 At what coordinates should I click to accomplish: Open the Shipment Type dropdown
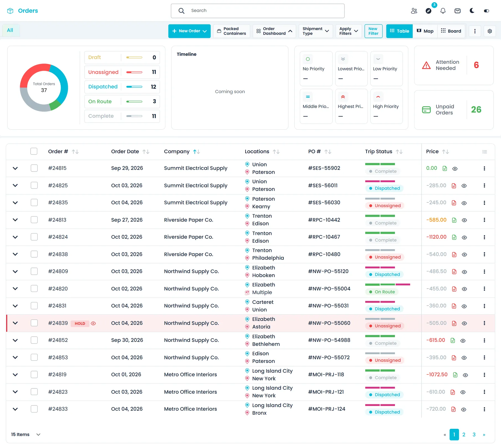tap(316, 31)
